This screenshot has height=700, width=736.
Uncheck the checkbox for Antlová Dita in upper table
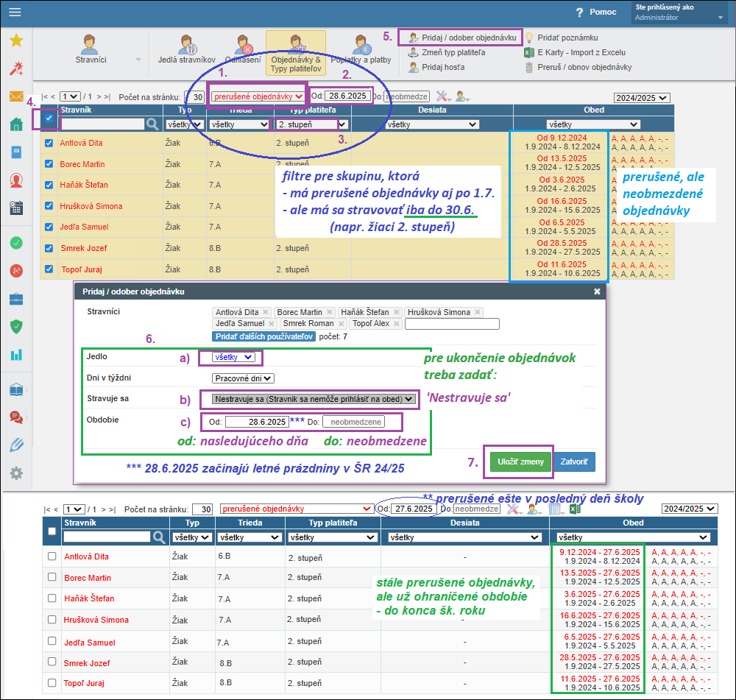(x=49, y=144)
